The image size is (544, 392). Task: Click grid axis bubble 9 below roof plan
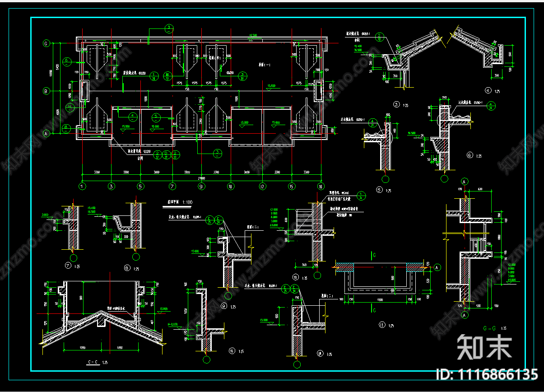tap(201, 186)
